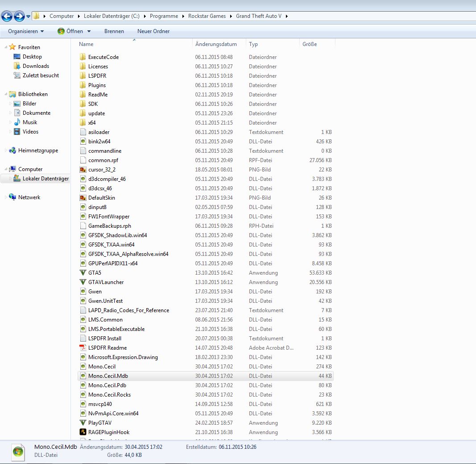The width and height of the screenshot is (476, 464).
Task: Expand the Netzwerk tree node
Action: pyautogui.click(x=6, y=197)
